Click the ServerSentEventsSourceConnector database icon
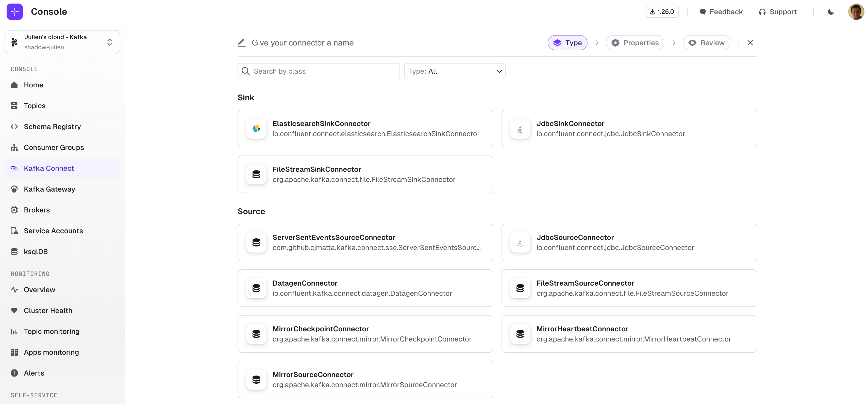Image resolution: width=868 pixels, height=404 pixels. [256, 242]
